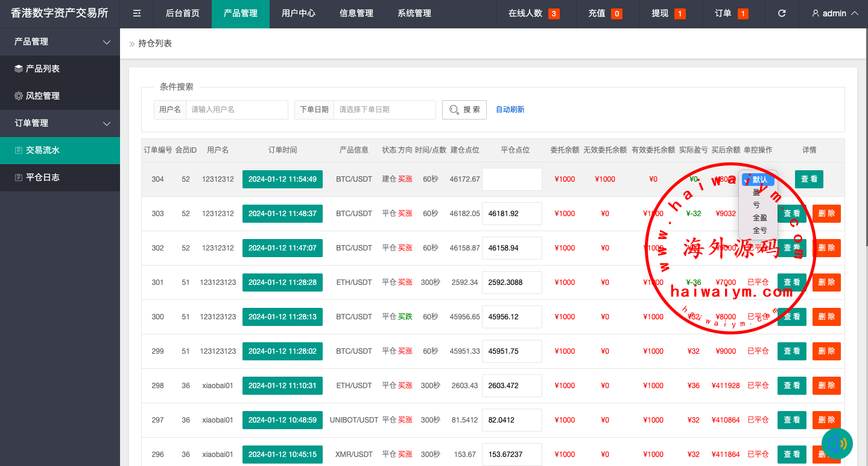868x466 pixels.
Task: Open the 系统管理 top menu
Action: pos(414,13)
